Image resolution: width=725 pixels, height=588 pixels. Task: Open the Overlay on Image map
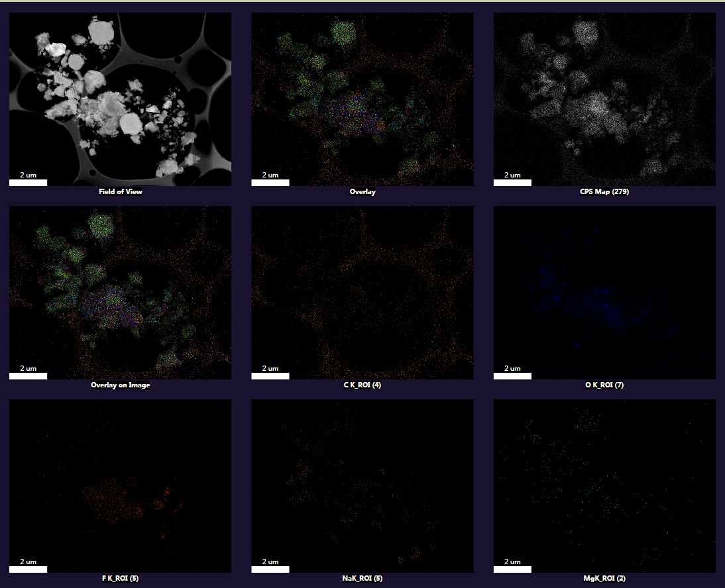click(x=120, y=293)
